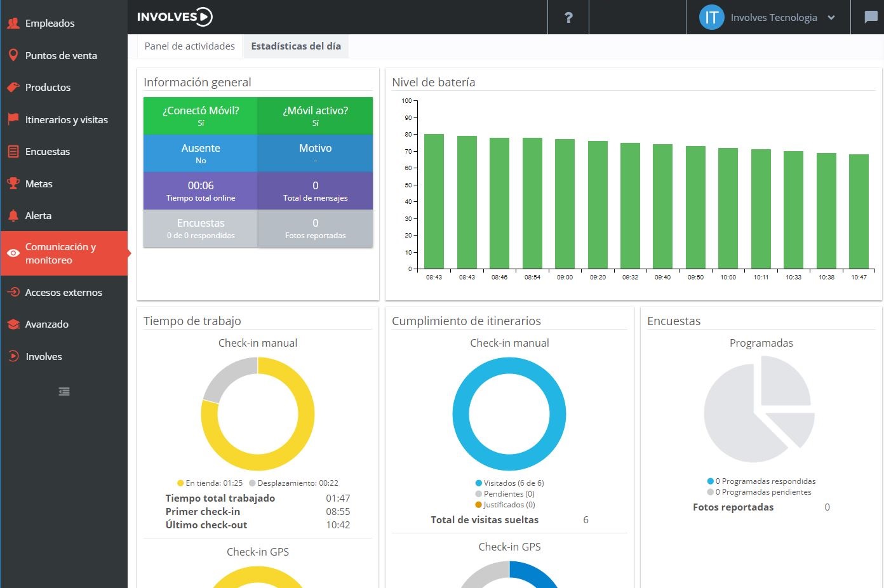This screenshot has height=588, width=884.
Task: Click the Cumplimiento de itinerarios heading
Action: pos(466,321)
